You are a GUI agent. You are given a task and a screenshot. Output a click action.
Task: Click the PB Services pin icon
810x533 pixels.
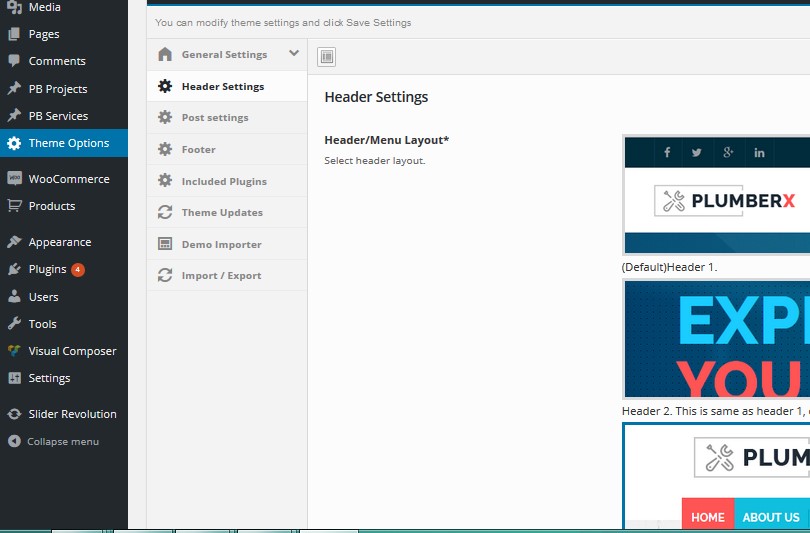tap(14, 115)
